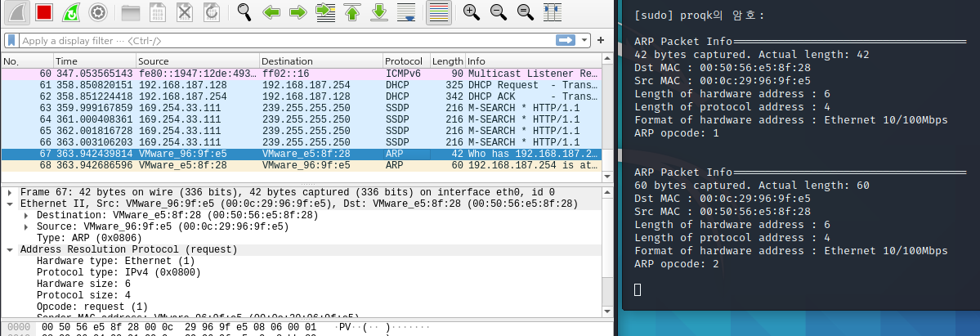Sort by the Protocol column header
This screenshot has height=336, width=980.
406,61
